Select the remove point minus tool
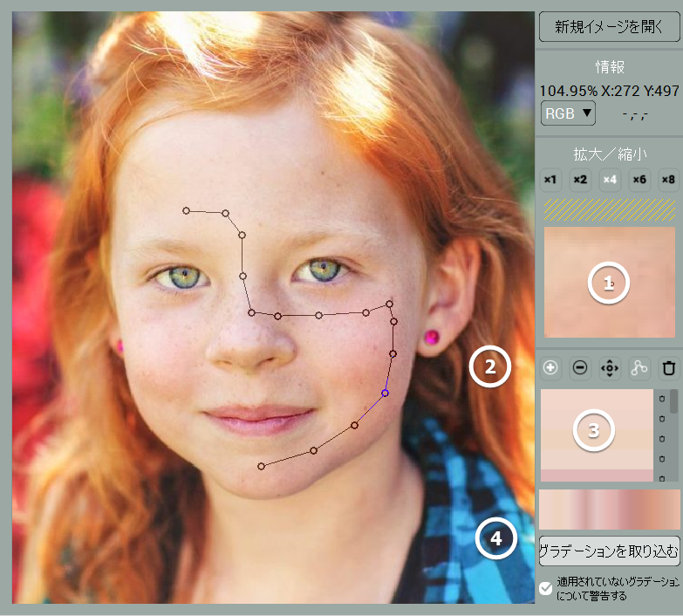Viewport: 683px width, 616px height. [580, 367]
